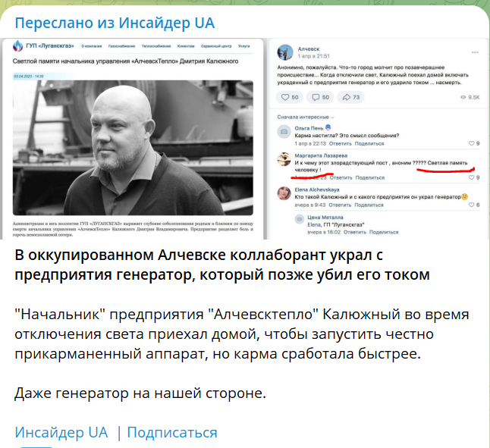Like the Алчевск post with heart button
This screenshot has height=448, width=490.
tap(290, 97)
